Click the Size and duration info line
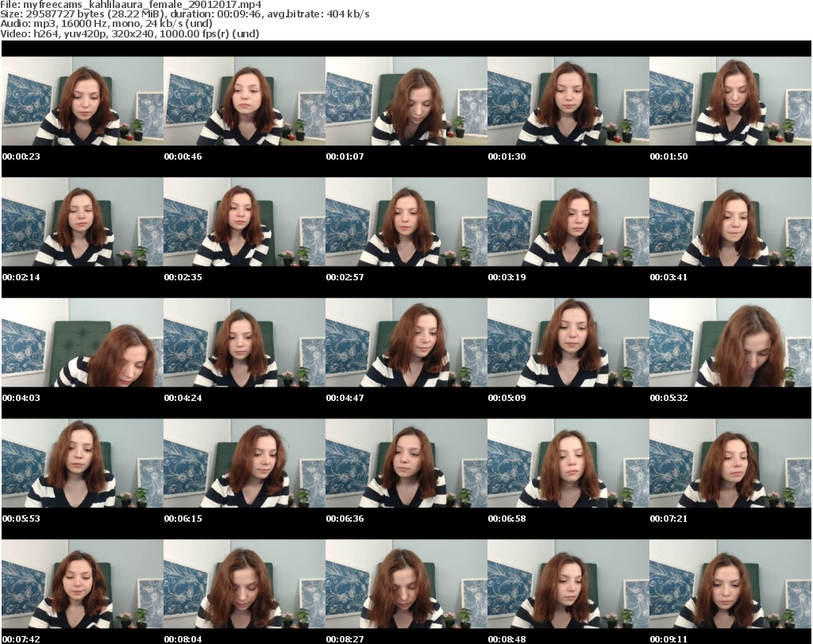813x644 pixels. [184, 14]
